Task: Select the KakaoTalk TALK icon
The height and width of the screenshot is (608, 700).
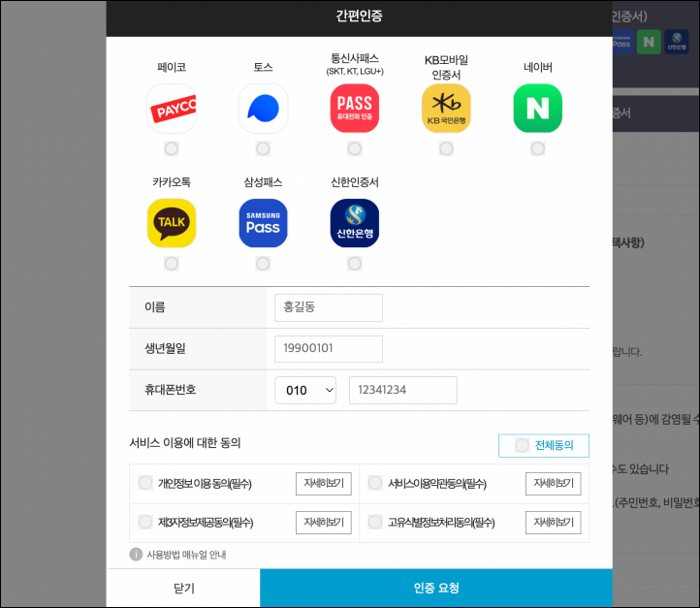Action: (x=172, y=223)
